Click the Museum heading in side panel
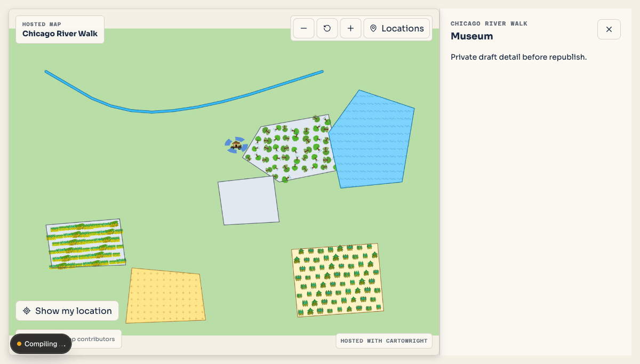This screenshot has width=640, height=364. pos(472,36)
